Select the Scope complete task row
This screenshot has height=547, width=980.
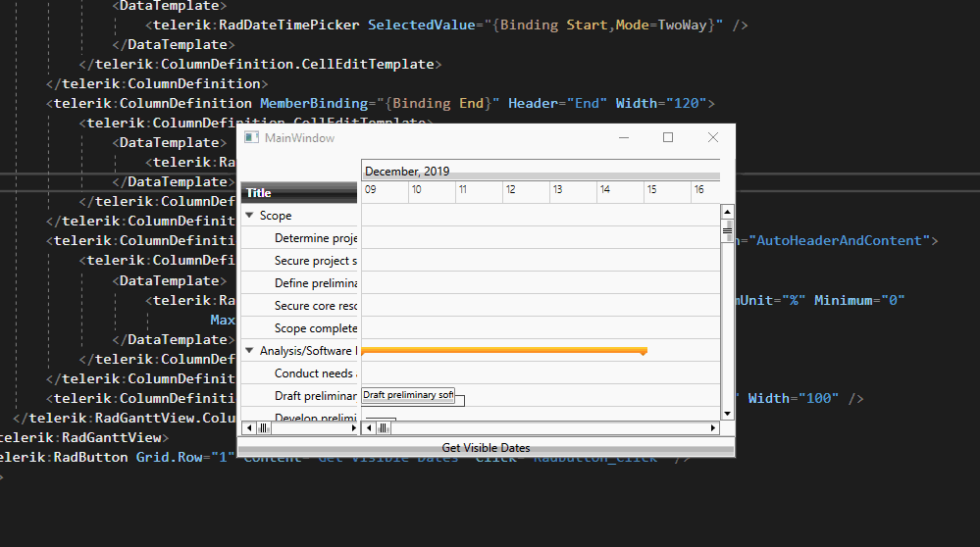pyautogui.click(x=315, y=328)
